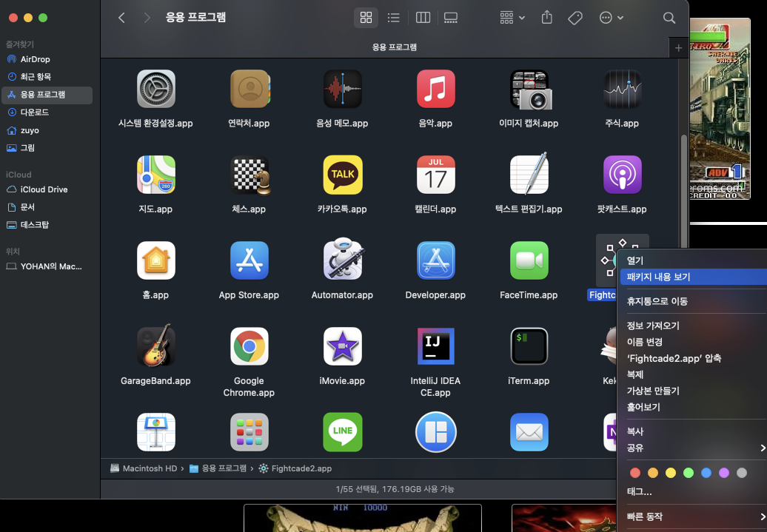Select the FaceTime.app icon
767x532 pixels.
(529, 260)
